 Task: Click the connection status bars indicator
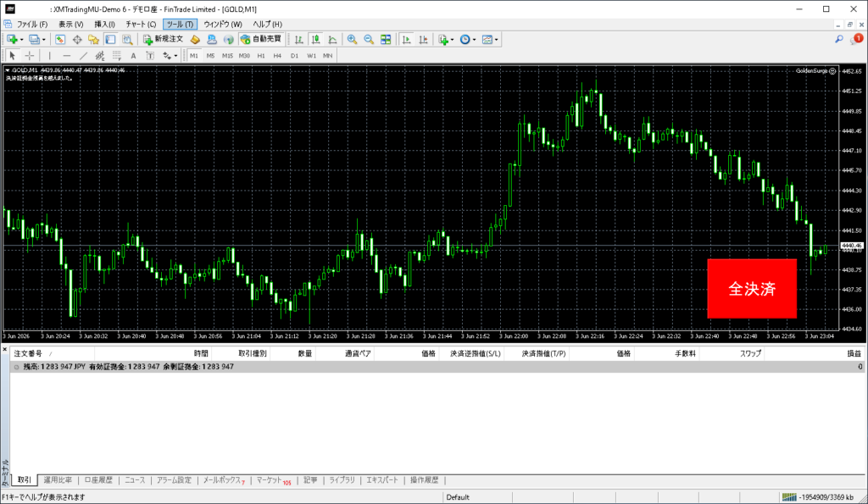point(789,497)
